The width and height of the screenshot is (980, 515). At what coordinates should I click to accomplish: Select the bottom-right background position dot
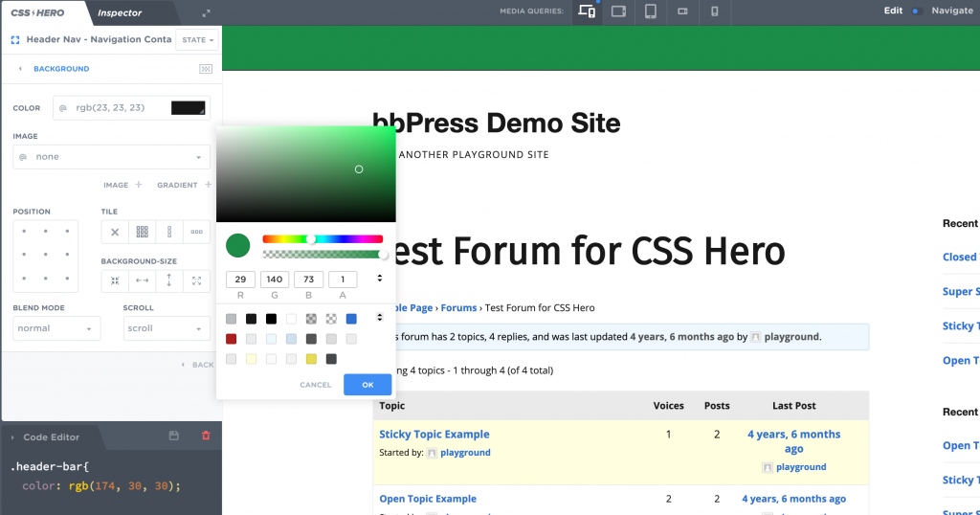coord(68,279)
